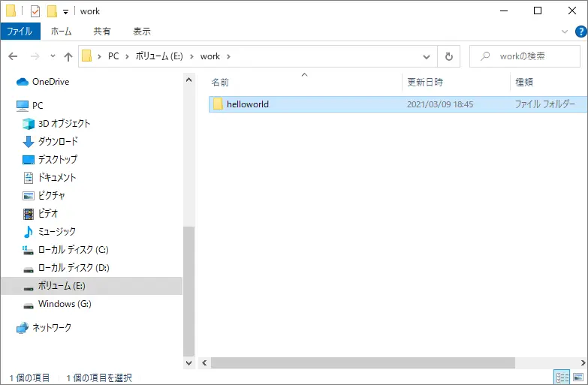This screenshot has height=385, width=588.
Task: Click the New Folder icon in title bar
Action: tap(52, 11)
